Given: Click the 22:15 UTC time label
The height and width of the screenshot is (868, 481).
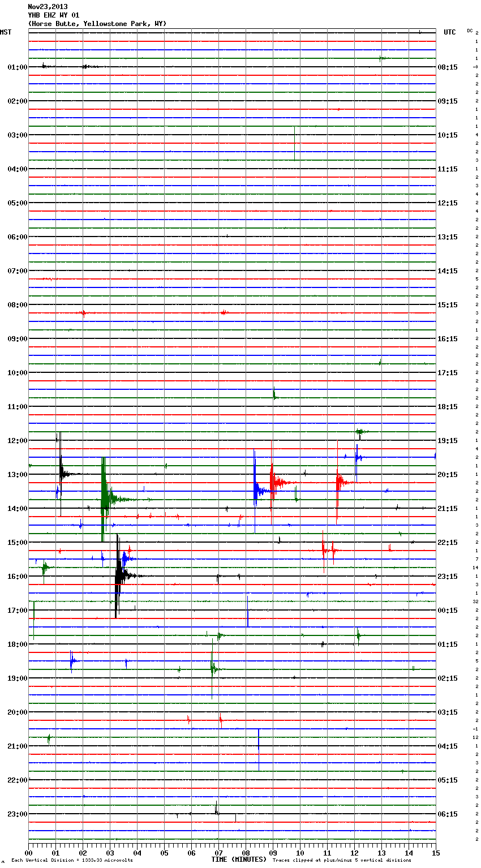Looking at the screenshot, I should tap(448, 543).
